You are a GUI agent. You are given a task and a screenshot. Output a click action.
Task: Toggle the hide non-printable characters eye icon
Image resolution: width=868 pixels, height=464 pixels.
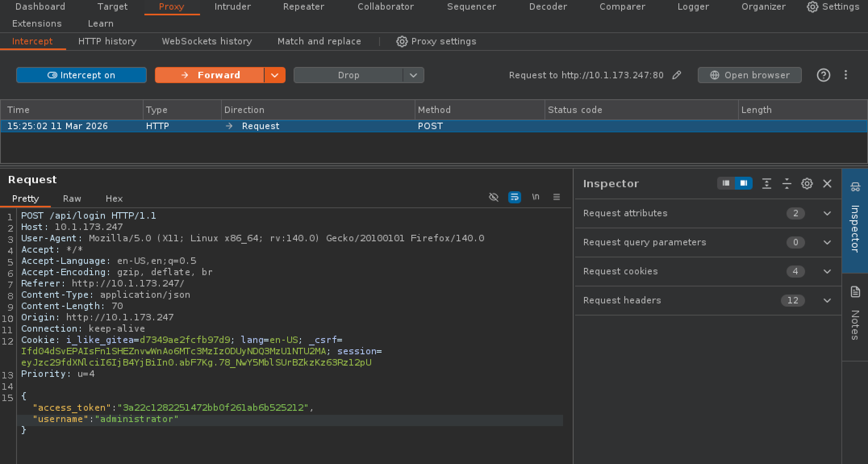click(493, 197)
